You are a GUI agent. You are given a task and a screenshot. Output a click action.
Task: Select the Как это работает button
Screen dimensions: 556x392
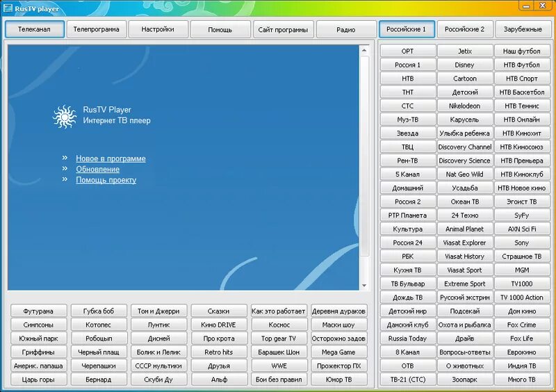[x=279, y=311]
